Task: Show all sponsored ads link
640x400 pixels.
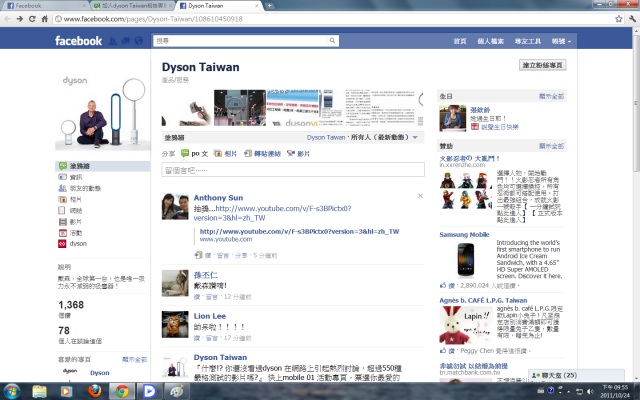Action: click(x=551, y=146)
